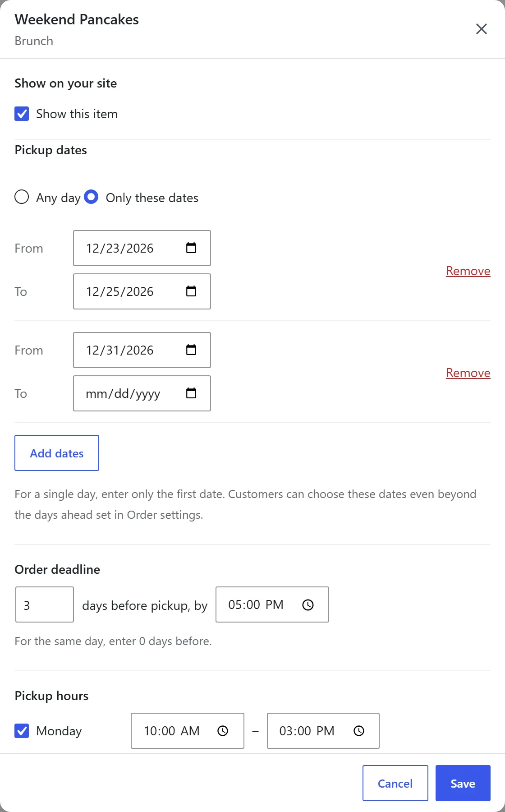Click the Brunch subtitle text
The image size is (505, 812).
point(34,41)
